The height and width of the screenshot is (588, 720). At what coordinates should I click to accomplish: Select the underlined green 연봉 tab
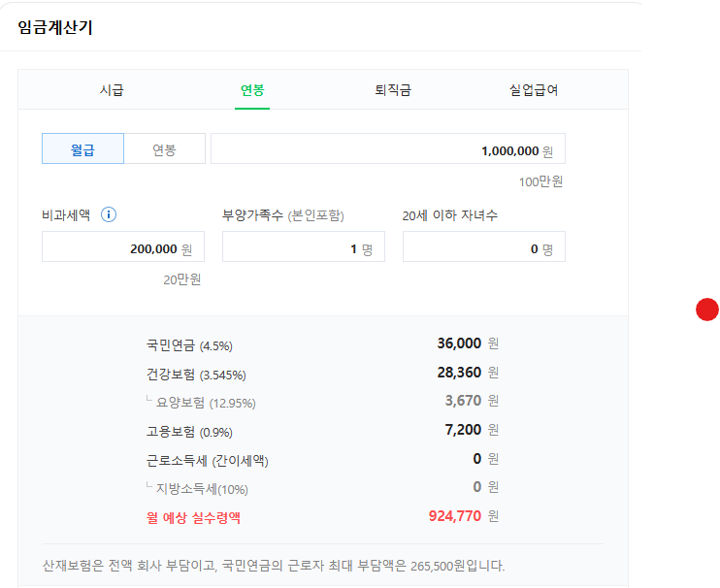[x=252, y=90]
